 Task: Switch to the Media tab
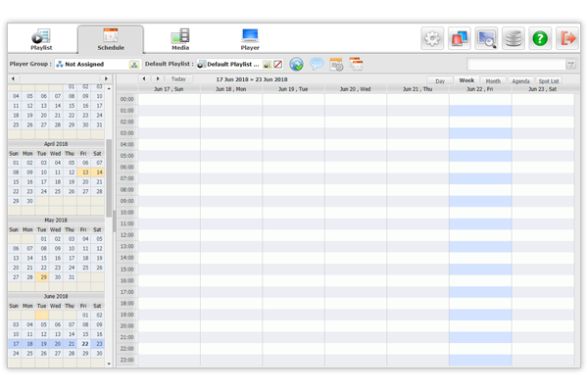coord(180,39)
